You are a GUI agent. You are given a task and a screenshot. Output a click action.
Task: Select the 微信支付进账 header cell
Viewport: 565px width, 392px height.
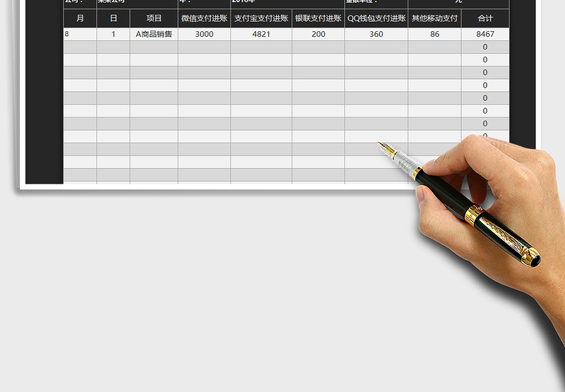click(204, 18)
